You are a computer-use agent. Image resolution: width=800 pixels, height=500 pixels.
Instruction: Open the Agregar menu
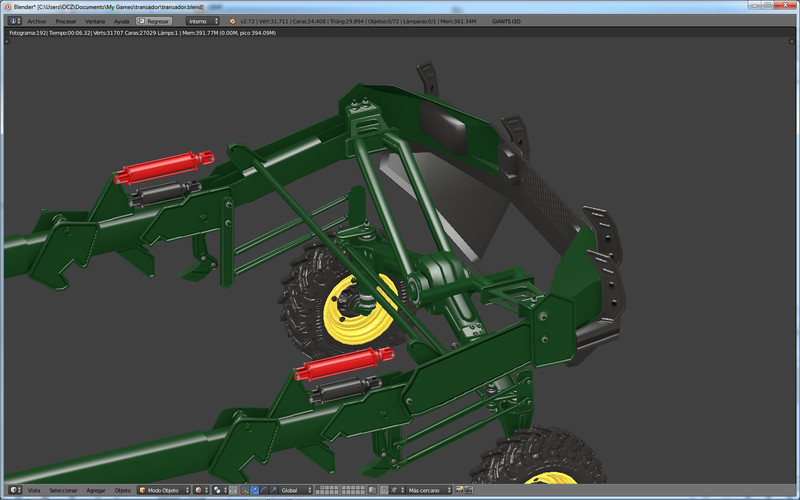point(96,490)
